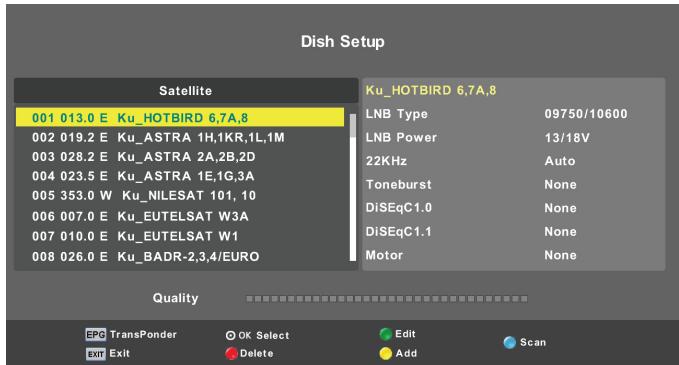
Task: Change LNB Power value 13/18V
Action: pos(567,138)
